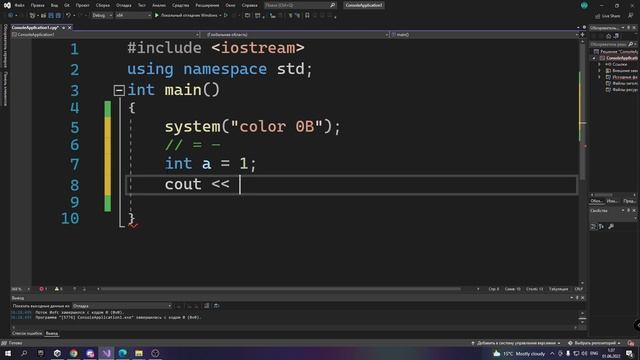The height and width of the screenshot is (360, 640).
Task: Open the Windows Start menu
Action: point(8,353)
